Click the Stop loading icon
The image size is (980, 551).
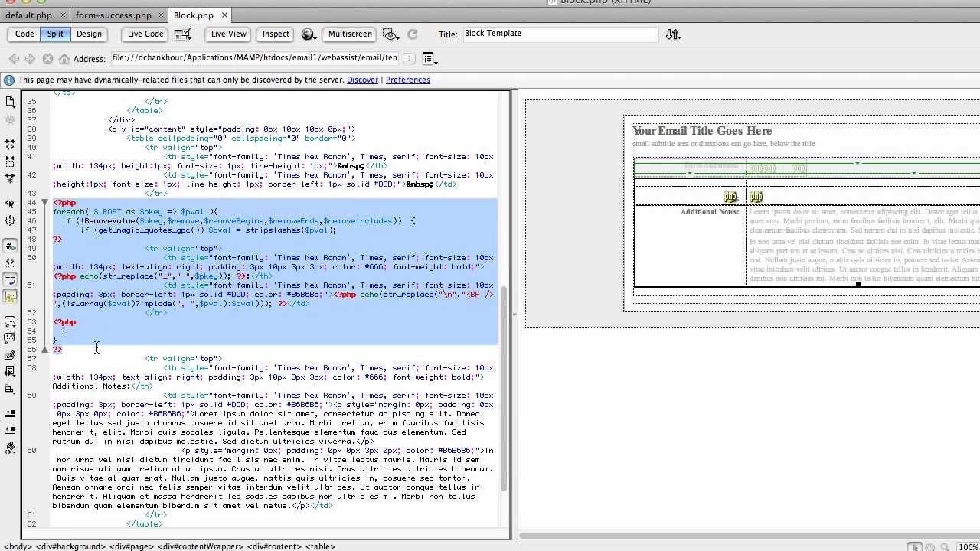[47, 59]
